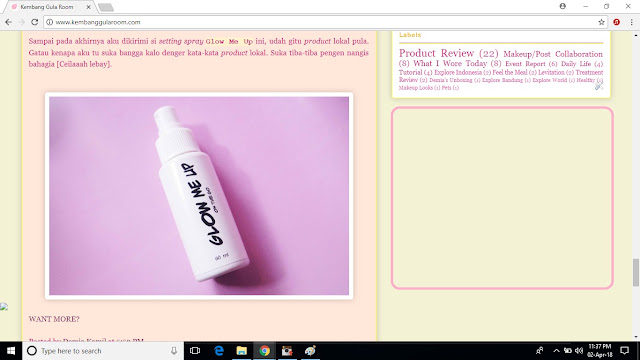Click the browser forward arrow
This screenshot has height=360, width=640.
pyautogui.click(x=22, y=22)
